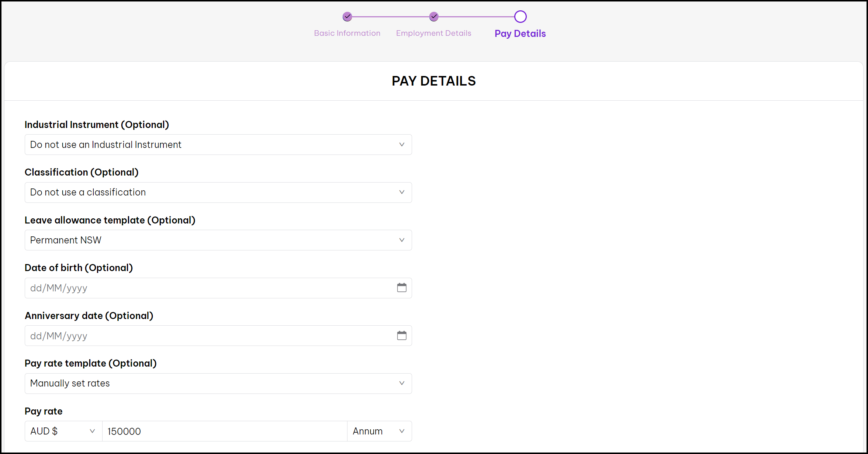Expand the Classification dropdown
The image size is (868, 454).
pyautogui.click(x=218, y=192)
